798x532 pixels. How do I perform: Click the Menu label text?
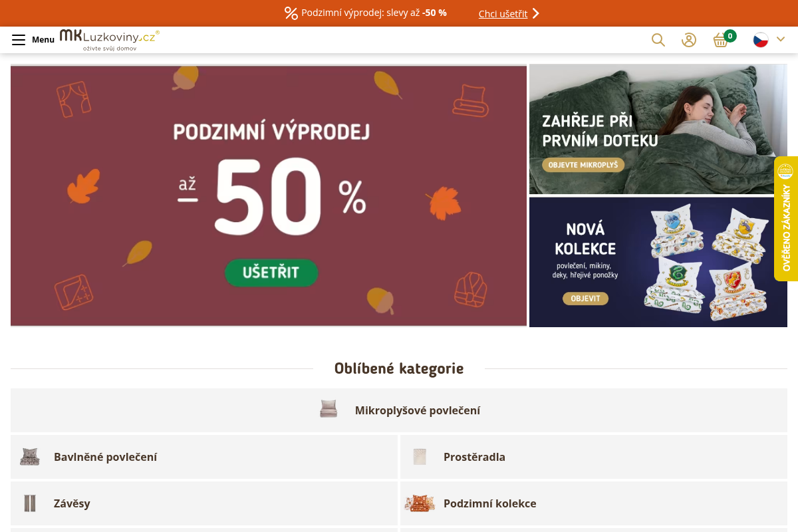point(43,40)
